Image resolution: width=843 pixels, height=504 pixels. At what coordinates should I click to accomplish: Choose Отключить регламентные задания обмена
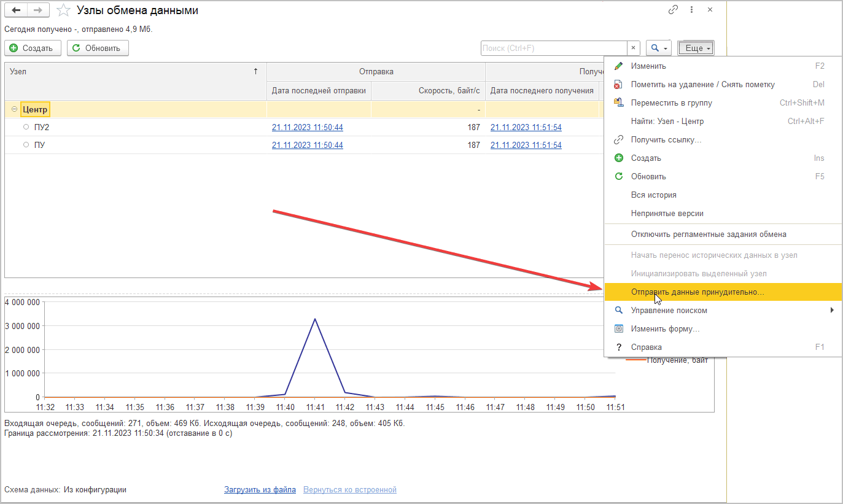click(x=709, y=234)
